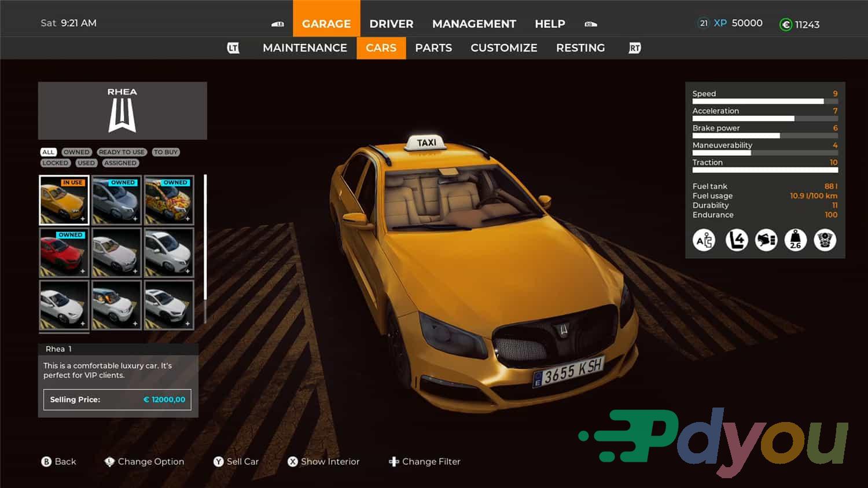
Task: Click the fuel pump nozzle icon
Action: [x=766, y=240]
